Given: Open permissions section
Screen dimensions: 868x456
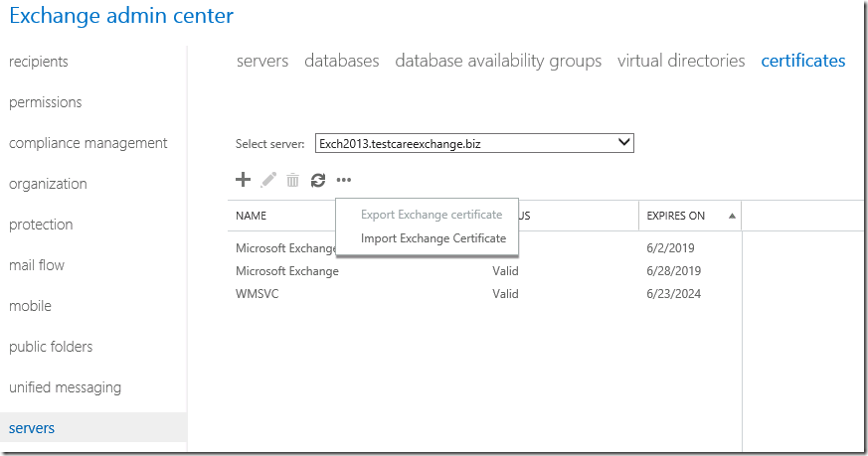Looking at the screenshot, I should (x=46, y=102).
